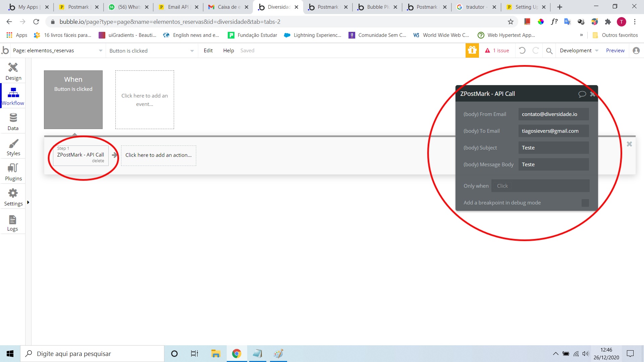Go back in browser history
644x362 pixels.
[9, 22]
